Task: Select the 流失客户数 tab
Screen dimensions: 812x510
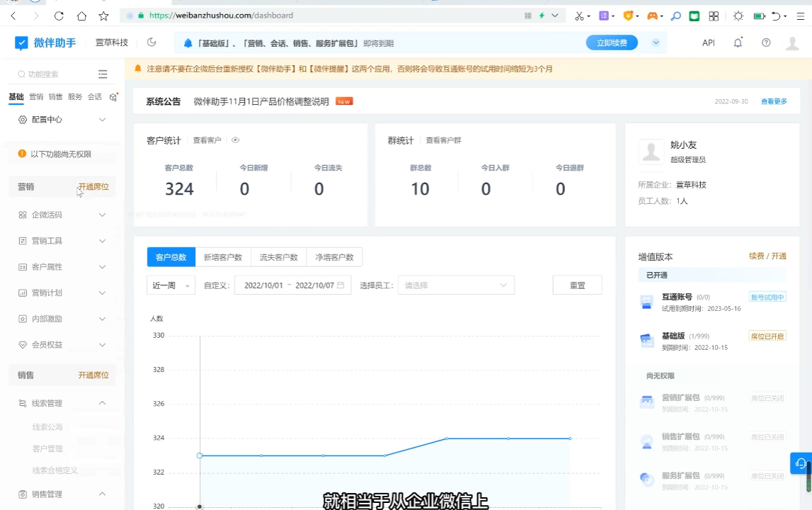Action: [279, 257]
